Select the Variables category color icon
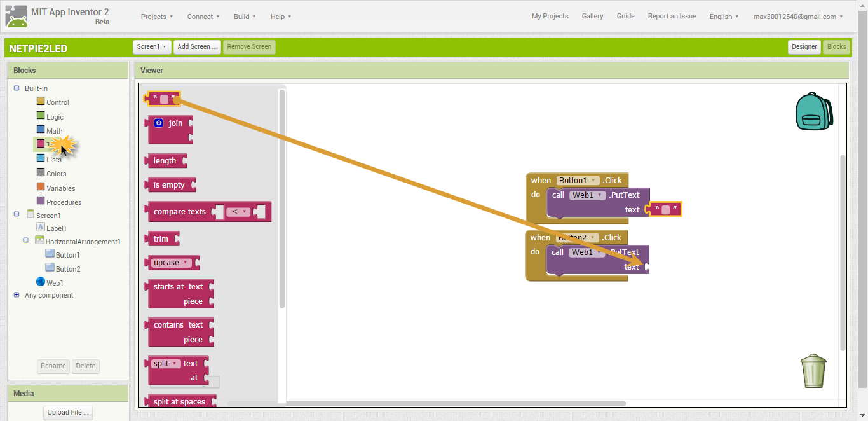The height and width of the screenshot is (421, 868). point(41,187)
